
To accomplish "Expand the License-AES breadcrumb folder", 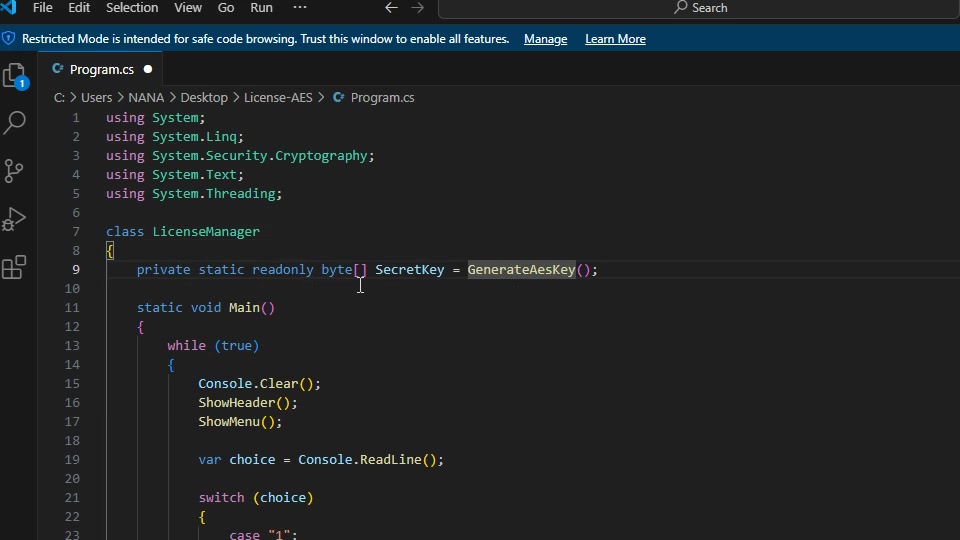I will pos(278,98).
